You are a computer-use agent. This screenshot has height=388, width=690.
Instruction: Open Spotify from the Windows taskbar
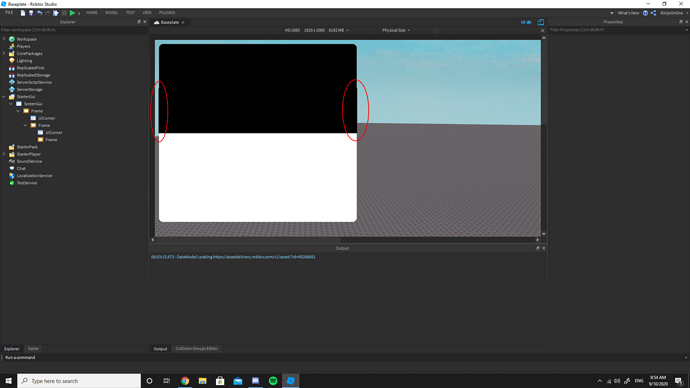coord(273,381)
